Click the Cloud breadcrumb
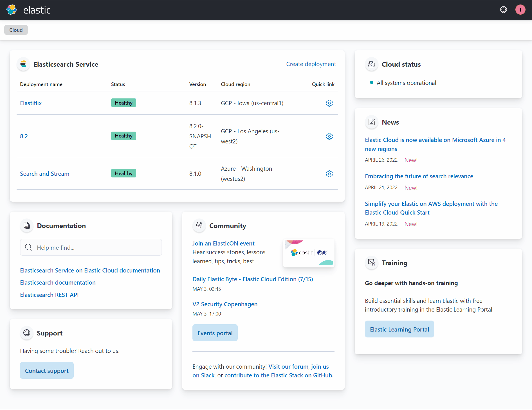Viewport: 532px width, 410px height. pyautogui.click(x=16, y=30)
